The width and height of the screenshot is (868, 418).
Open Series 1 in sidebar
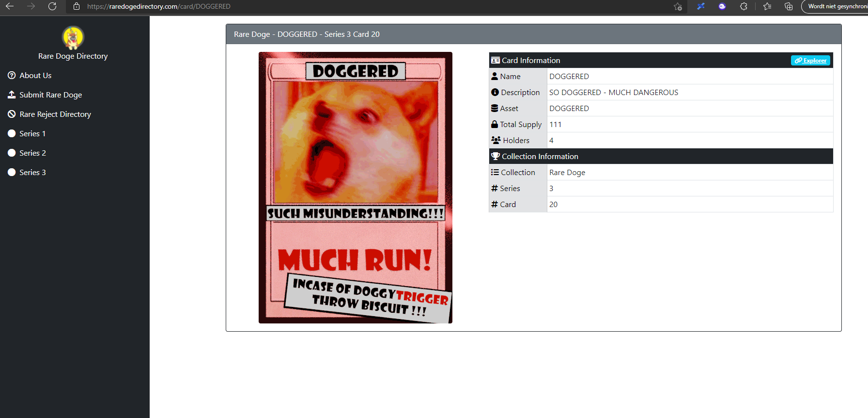pos(32,133)
